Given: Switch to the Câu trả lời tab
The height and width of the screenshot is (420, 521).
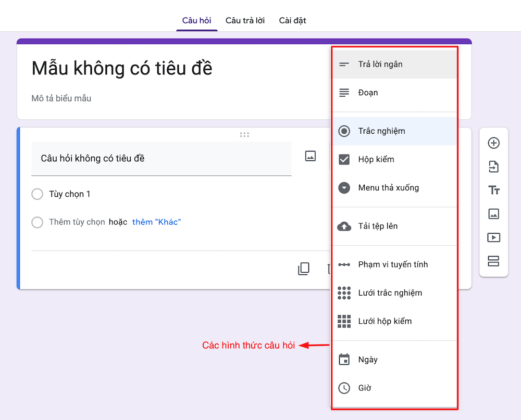Looking at the screenshot, I should point(245,20).
